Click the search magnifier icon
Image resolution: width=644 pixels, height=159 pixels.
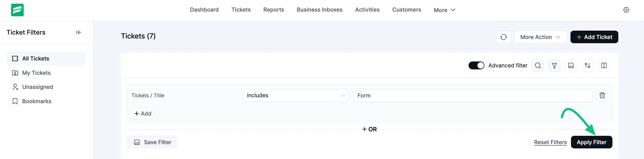537,65
